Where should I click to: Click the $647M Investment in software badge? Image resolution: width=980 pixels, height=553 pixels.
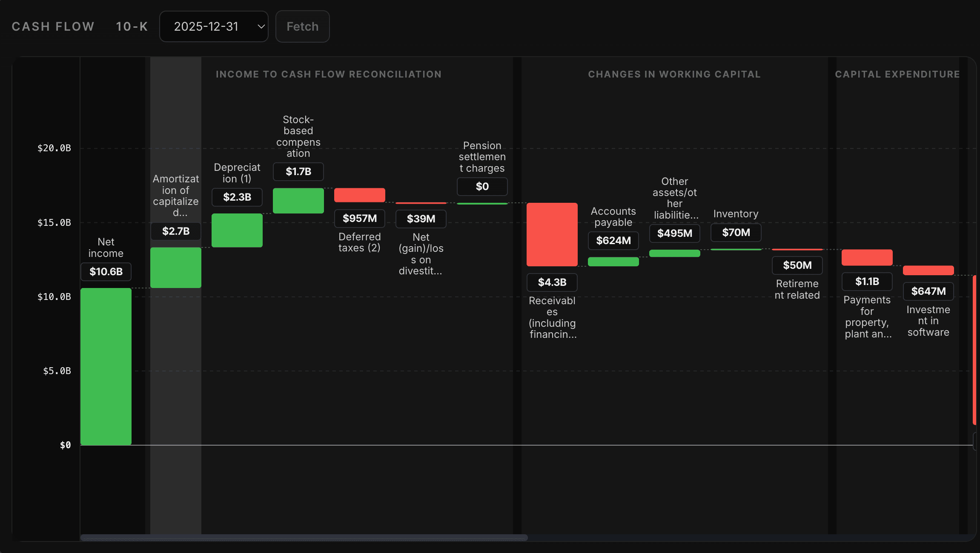pyautogui.click(x=928, y=291)
